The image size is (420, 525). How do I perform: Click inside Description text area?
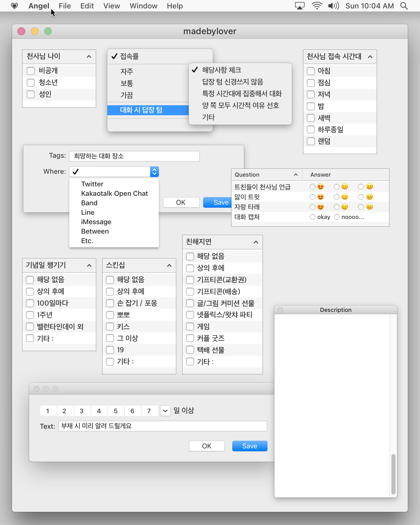332,406
